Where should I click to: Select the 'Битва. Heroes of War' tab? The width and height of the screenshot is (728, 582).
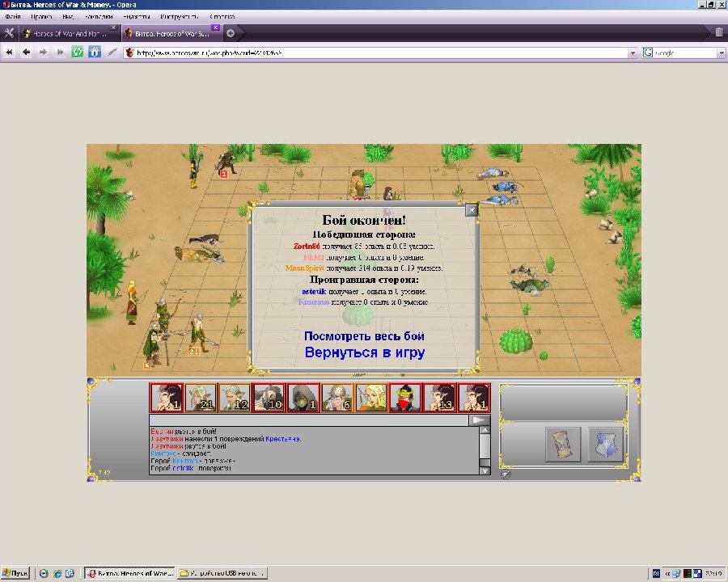pos(171,33)
